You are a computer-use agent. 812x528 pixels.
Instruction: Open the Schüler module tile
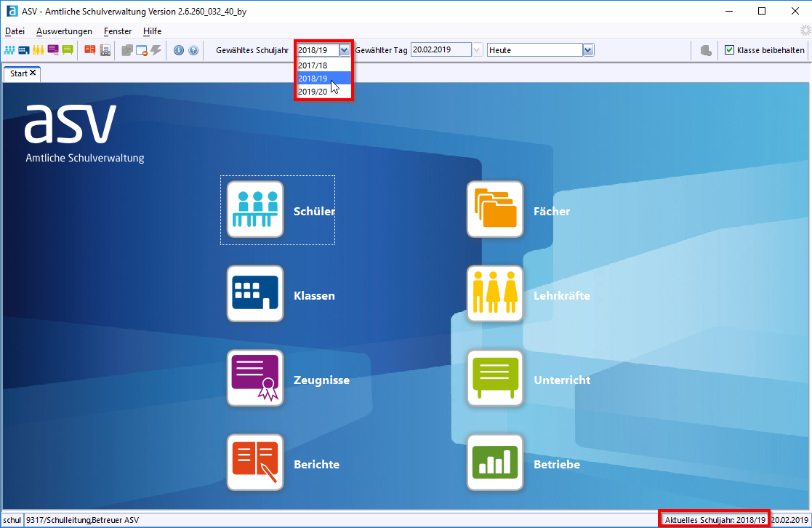click(x=254, y=209)
